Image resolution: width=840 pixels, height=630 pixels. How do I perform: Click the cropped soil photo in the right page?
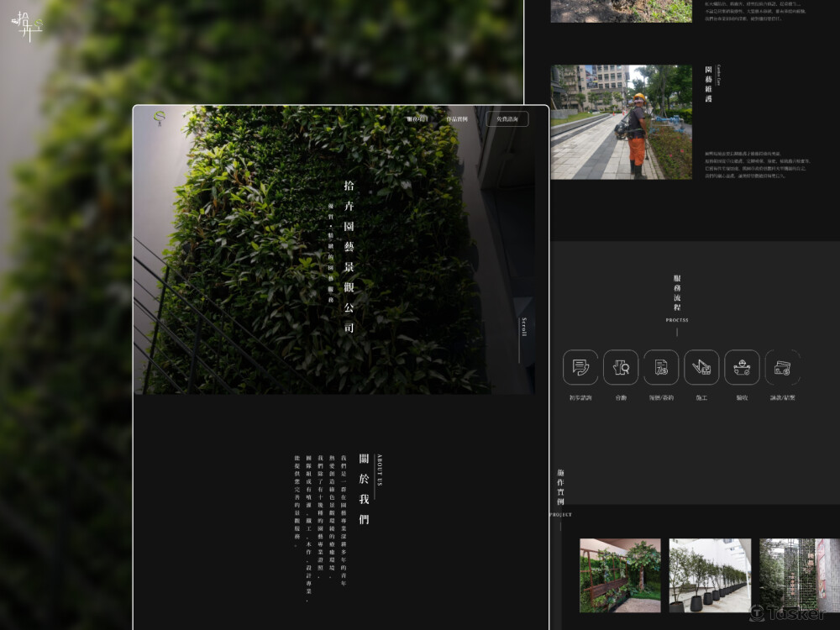pos(622,11)
